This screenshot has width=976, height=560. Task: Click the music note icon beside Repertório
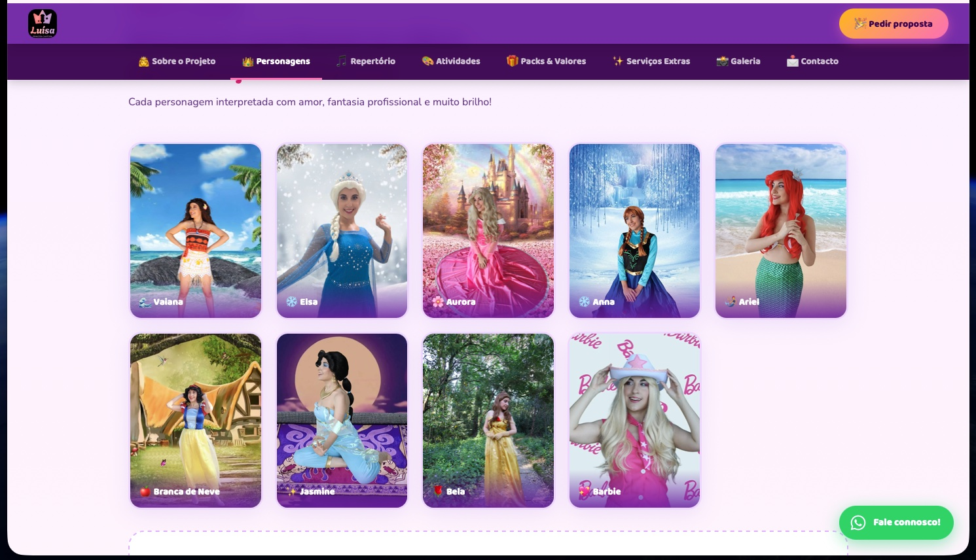342,61
